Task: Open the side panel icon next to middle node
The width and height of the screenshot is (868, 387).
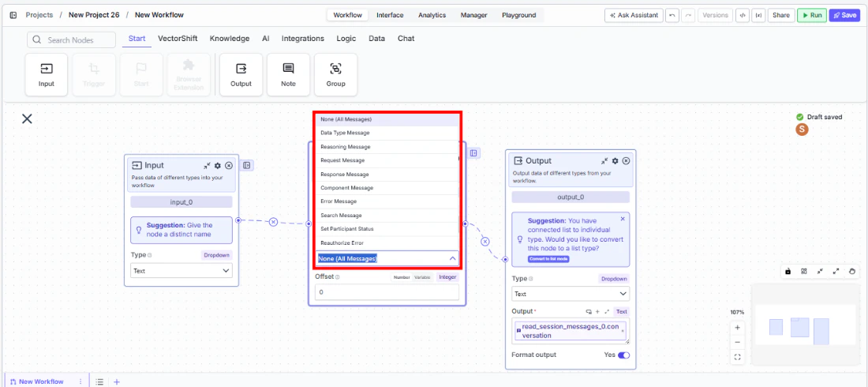Action: click(x=474, y=153)
